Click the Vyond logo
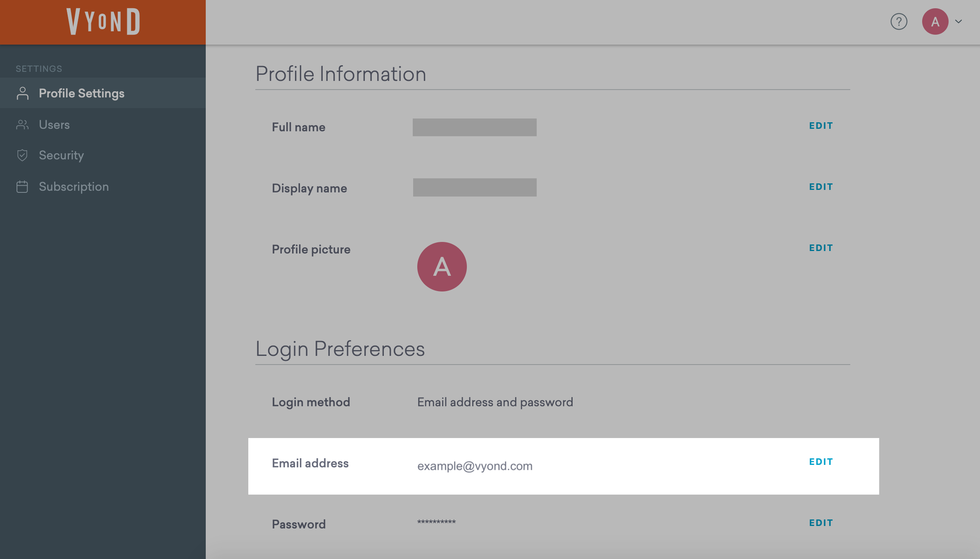The height and width of the screenshot is (559, 980). [103, 21]
